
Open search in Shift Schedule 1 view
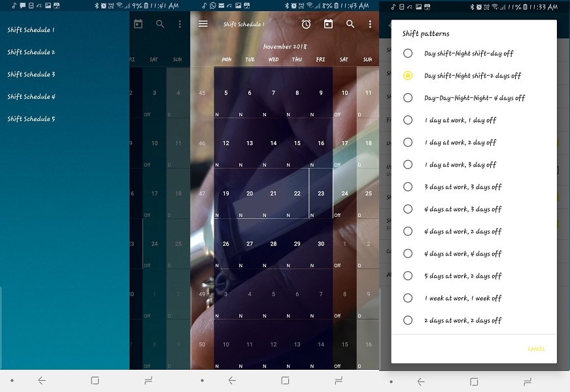coord(350,24)
